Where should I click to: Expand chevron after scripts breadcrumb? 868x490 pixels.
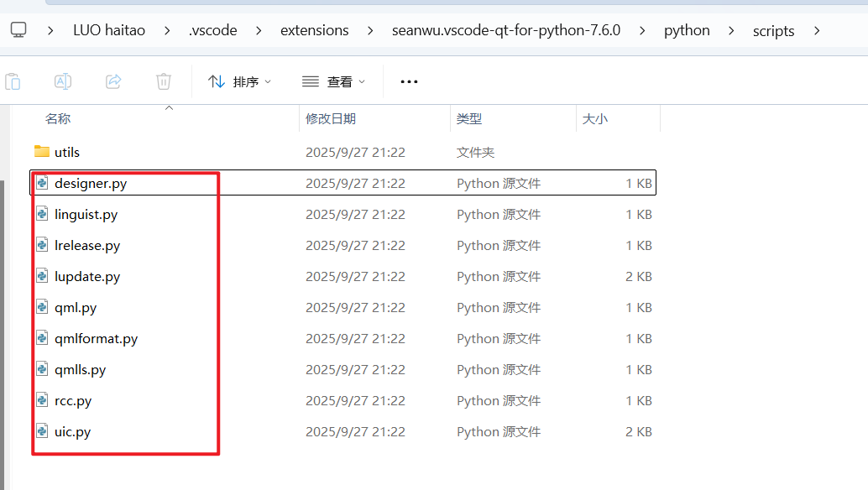point(817,30)
